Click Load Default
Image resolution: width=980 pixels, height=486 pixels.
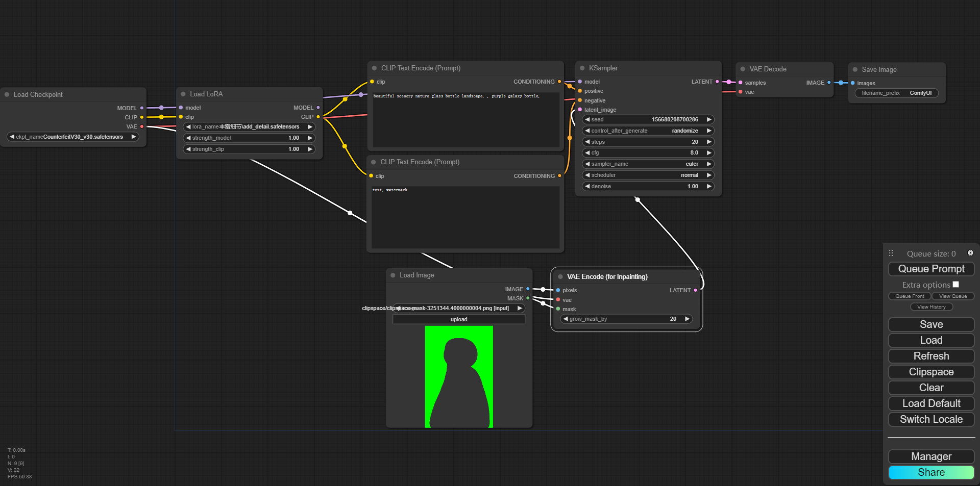[x=931, y=403]
